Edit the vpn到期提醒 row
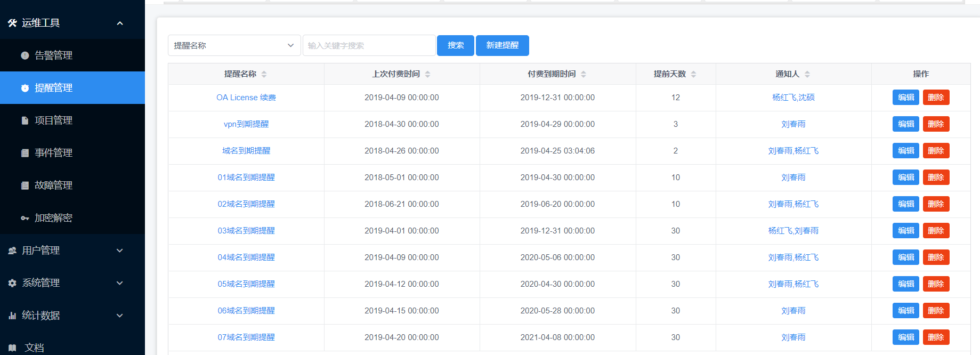The height and width of the screenshot is (355, 980). [906, 124]
